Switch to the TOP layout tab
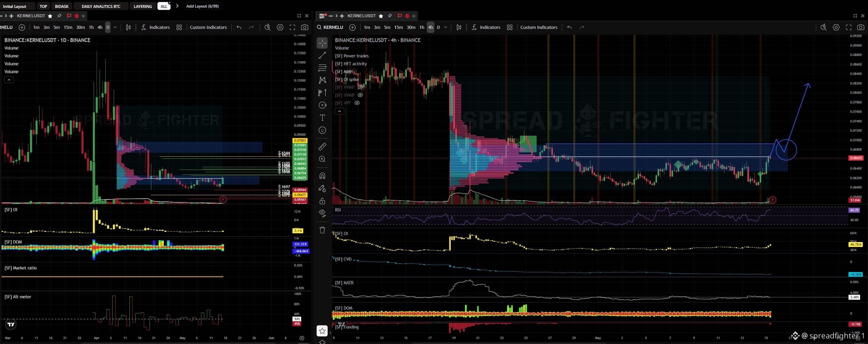The height and width of the screenshot is (344, 868). 43,6
